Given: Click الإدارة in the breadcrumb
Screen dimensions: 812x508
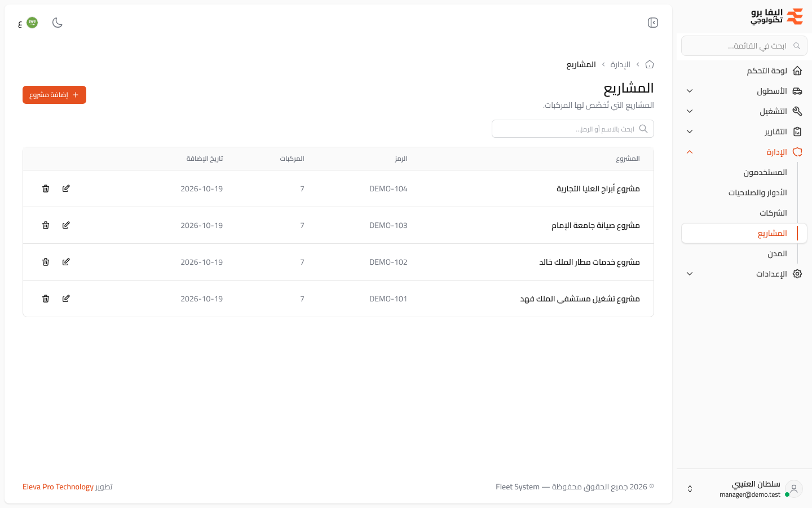Looking at the screenshot, I should click(x=620, y=64).
